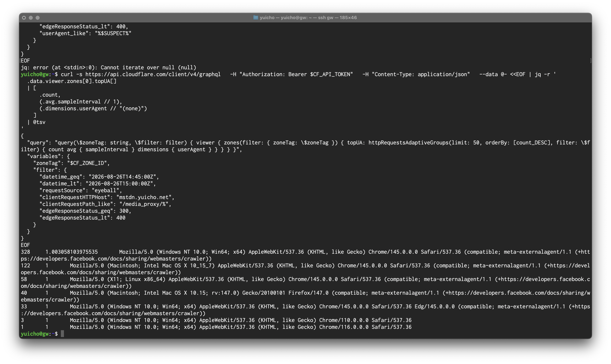
Task: Click 'Edg/145.0.0.0' in the user agent results
Action: coord(434,307)
